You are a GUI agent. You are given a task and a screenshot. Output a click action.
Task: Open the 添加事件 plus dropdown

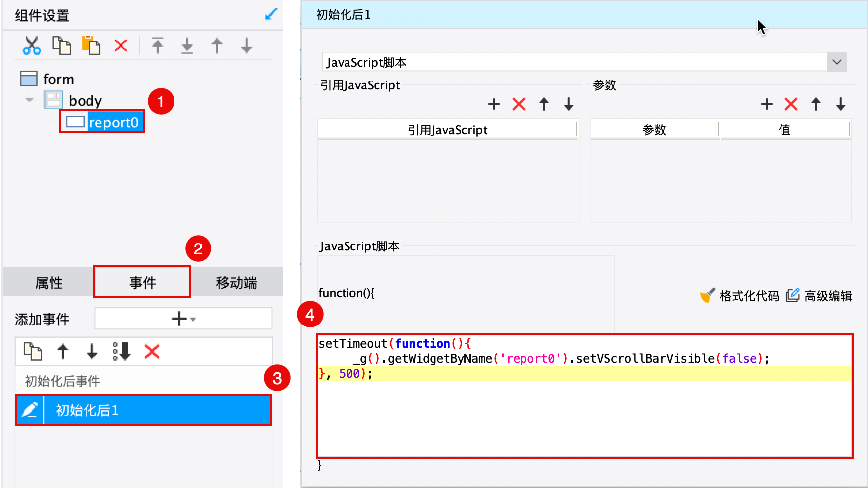[183, 319]
